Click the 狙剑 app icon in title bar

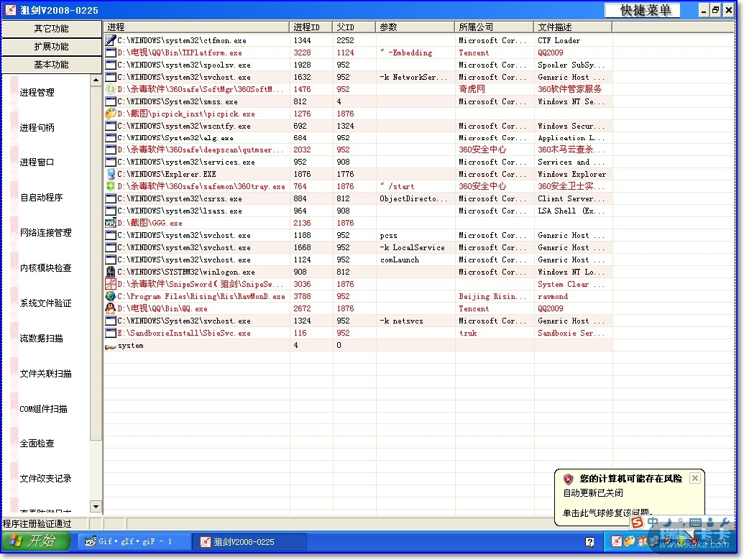[x=11, y=9]
